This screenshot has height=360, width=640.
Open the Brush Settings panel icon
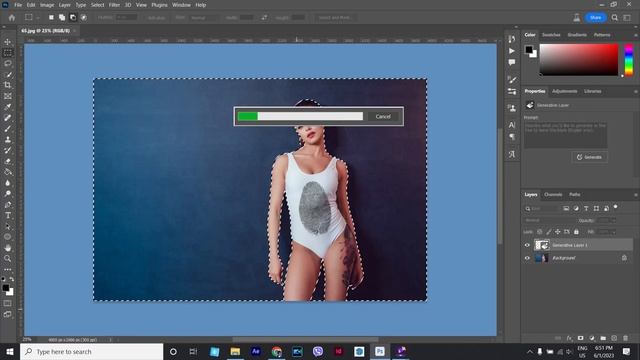512,80
